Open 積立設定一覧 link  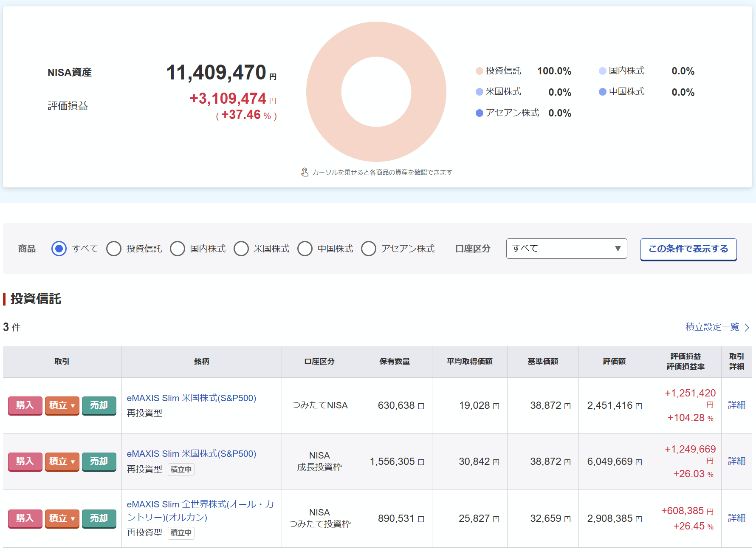(712, 327)
